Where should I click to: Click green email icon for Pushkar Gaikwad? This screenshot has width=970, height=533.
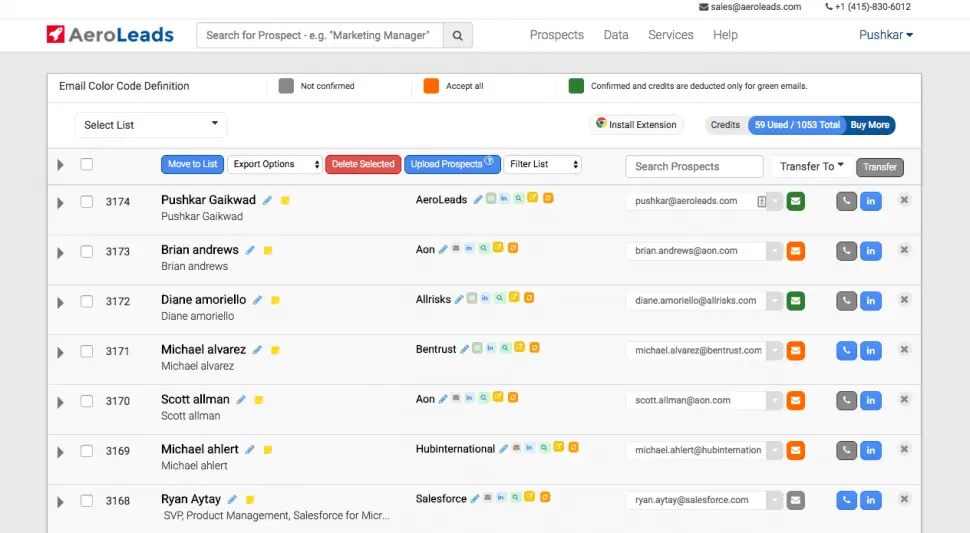pyautogui.click(x=796, y=201)
